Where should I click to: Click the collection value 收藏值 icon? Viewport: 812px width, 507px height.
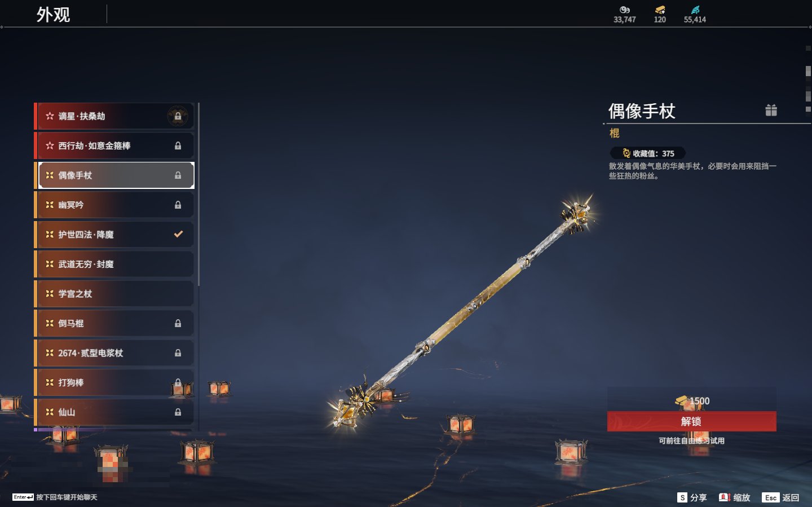(626, 153)
